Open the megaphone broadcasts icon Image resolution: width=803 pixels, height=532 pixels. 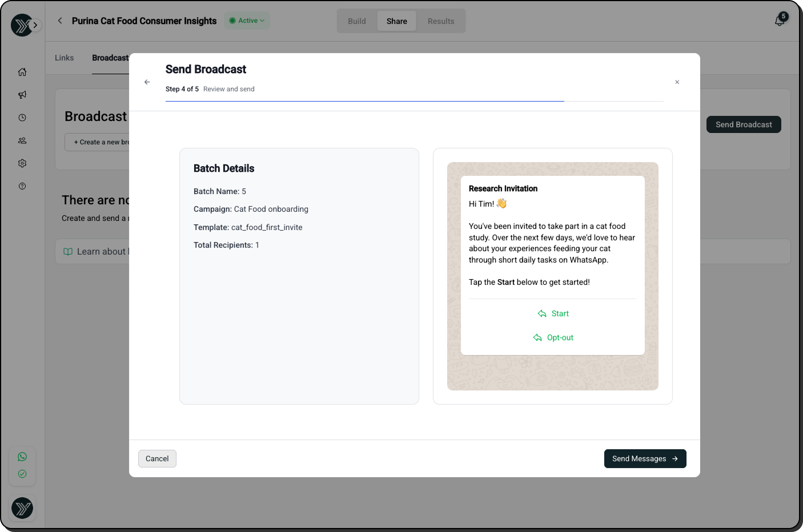pos(22,95)
